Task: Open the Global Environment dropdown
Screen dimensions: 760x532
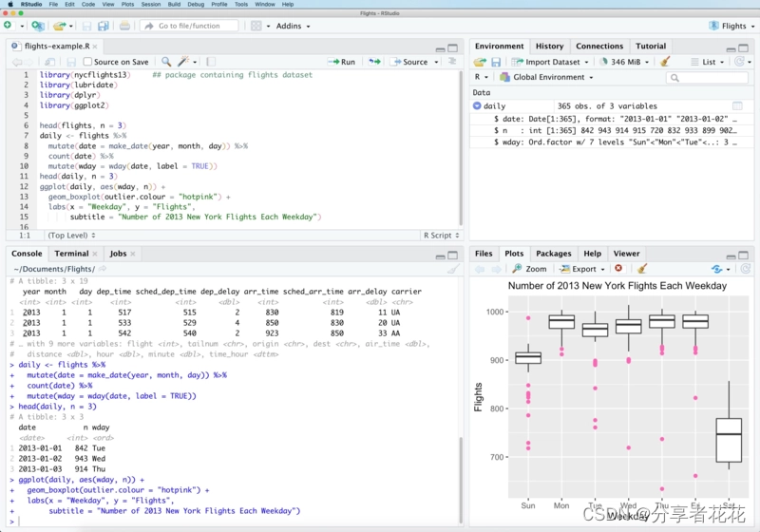Action: [x=547, y=77]
